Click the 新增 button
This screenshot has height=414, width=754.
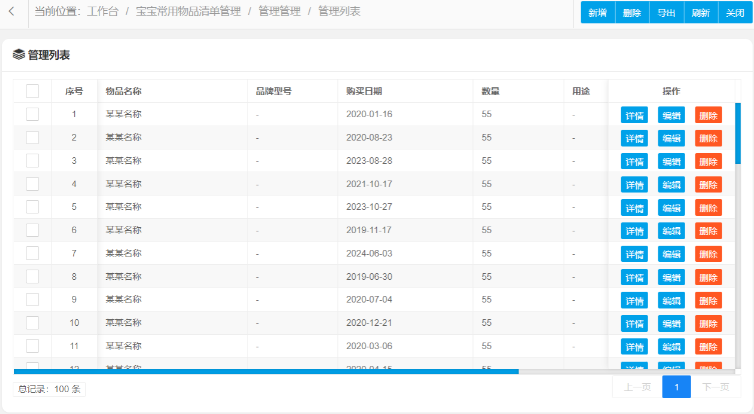(x=598, y=13)
